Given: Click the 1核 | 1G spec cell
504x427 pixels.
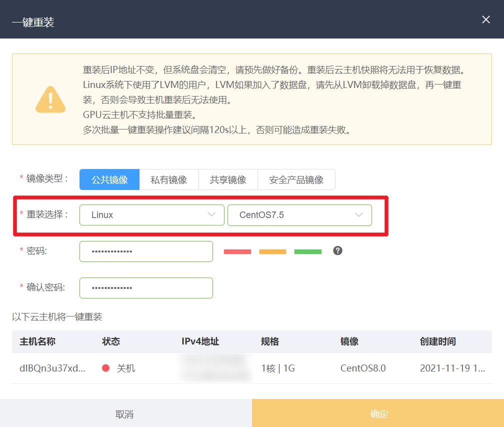Looking at the screenshot, I should click(278, 368).
